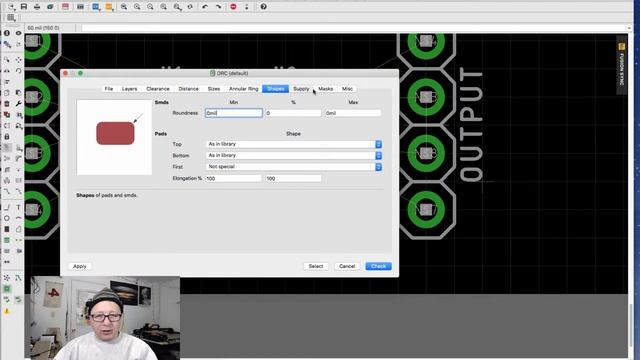
Task: Switch to the Sizes tab
Action: (214, 89)
